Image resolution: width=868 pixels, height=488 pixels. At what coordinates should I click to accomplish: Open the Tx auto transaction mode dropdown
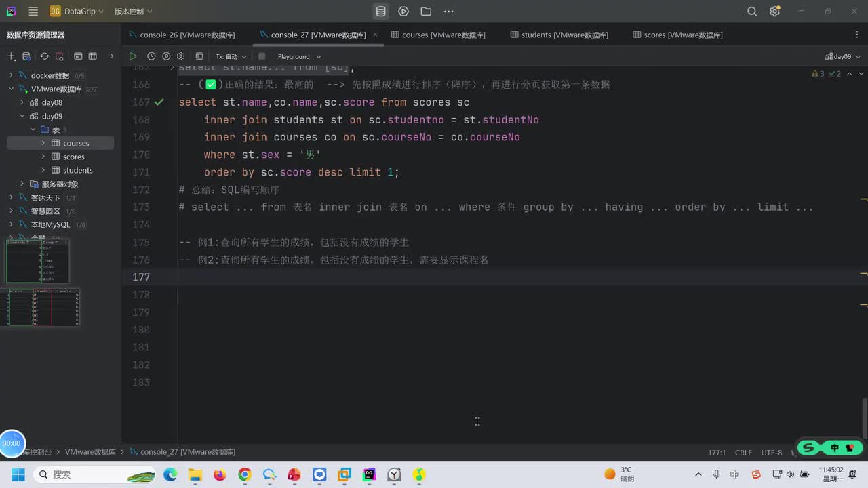231,56
